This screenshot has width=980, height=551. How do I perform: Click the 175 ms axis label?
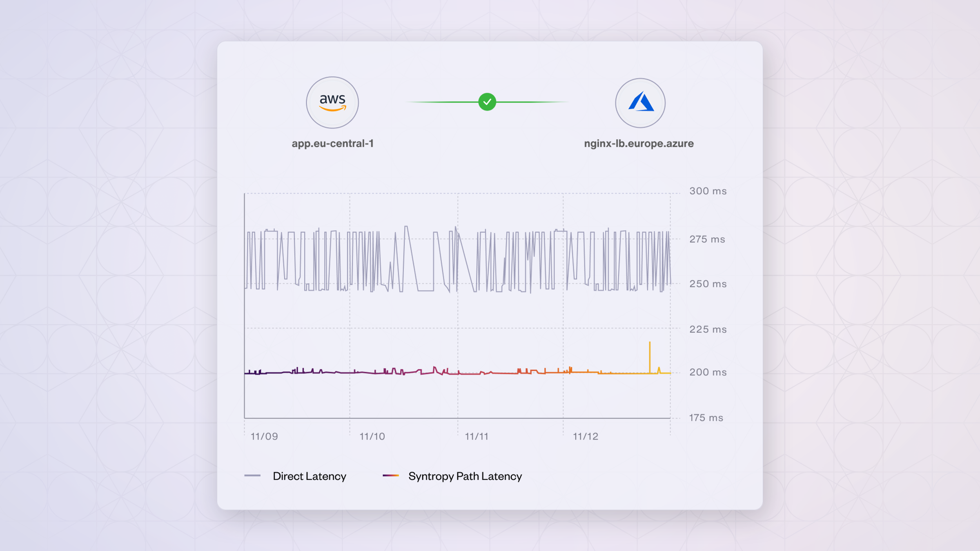[706, 418]
